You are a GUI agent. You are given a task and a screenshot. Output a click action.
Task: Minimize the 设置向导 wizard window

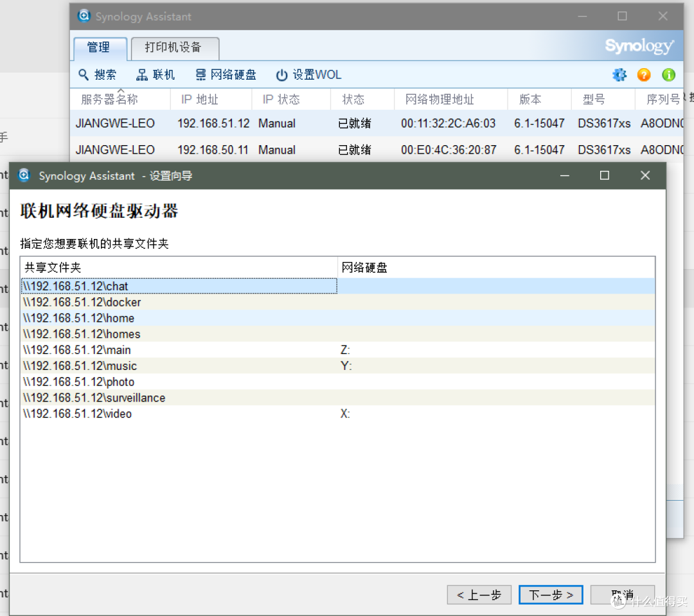565,176
